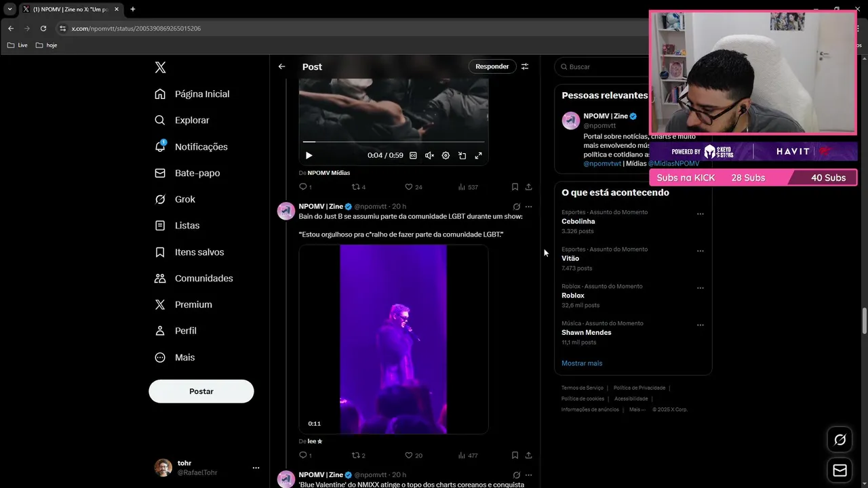
Task: Like the post with 20 likes
Action: [413, 455]
